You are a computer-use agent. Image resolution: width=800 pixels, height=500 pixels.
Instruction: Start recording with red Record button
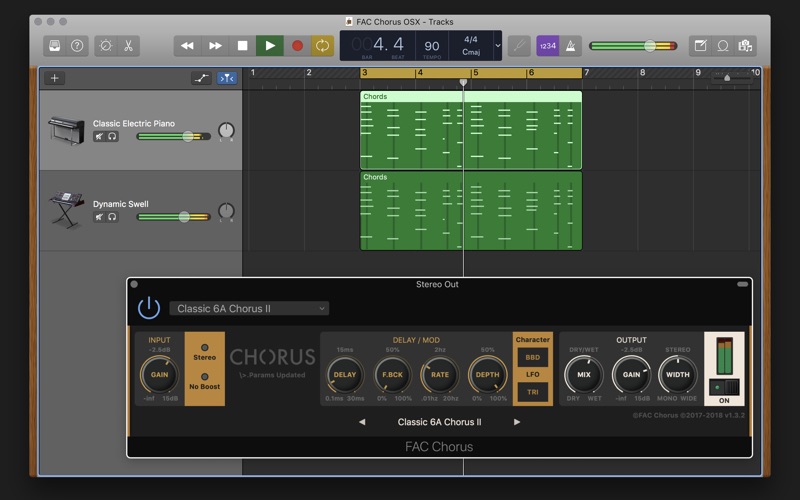click(297, 46)
